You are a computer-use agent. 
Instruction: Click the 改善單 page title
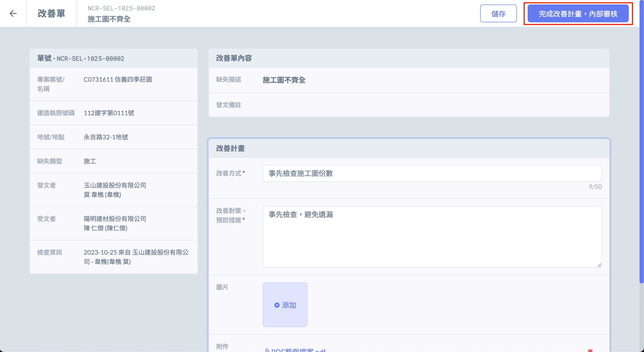51,13
